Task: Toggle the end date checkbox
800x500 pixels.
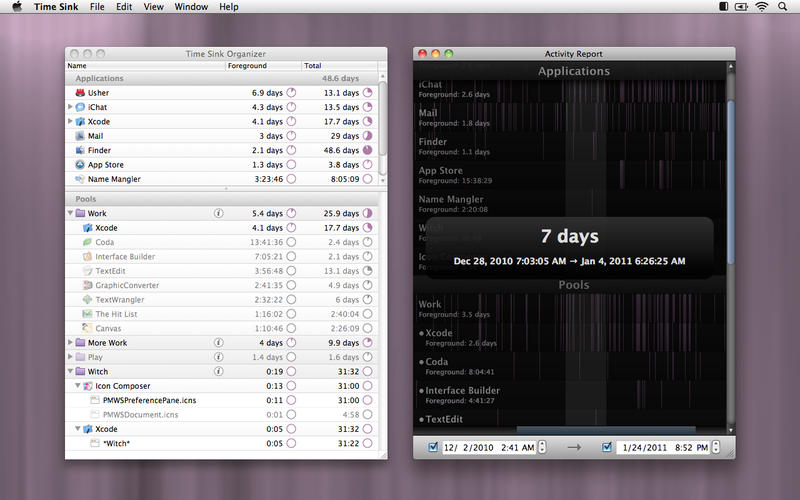Action: [607, 447]
